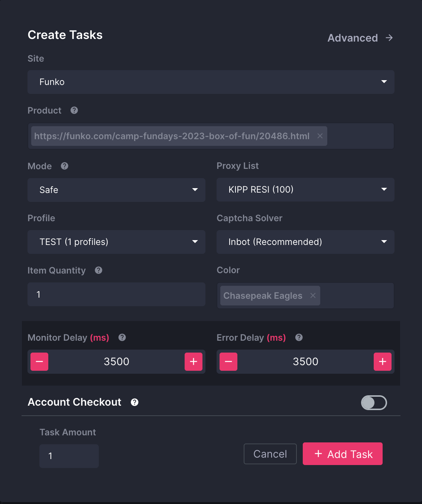422x504 pixels.
Task: Click the Item Quantity help icon
Action: (98, 270)
